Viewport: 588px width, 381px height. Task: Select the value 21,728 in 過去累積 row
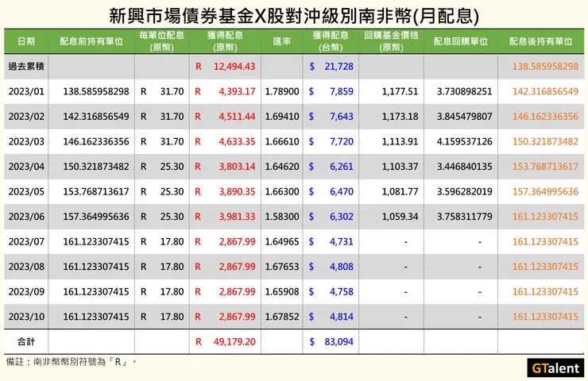point(339,67)
